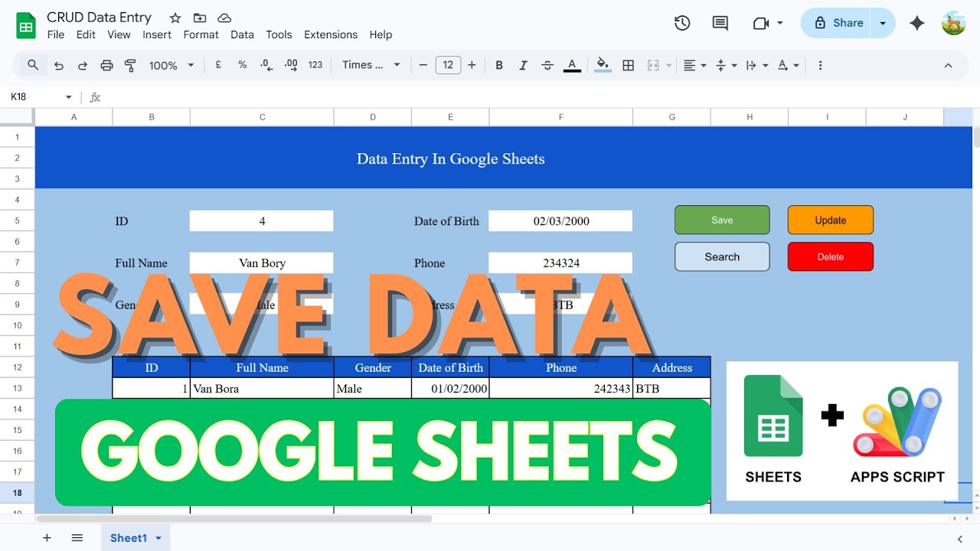980x551 pixels.
Task: Open the Share options dropdown arrow
Action: [x=883, y=23]
